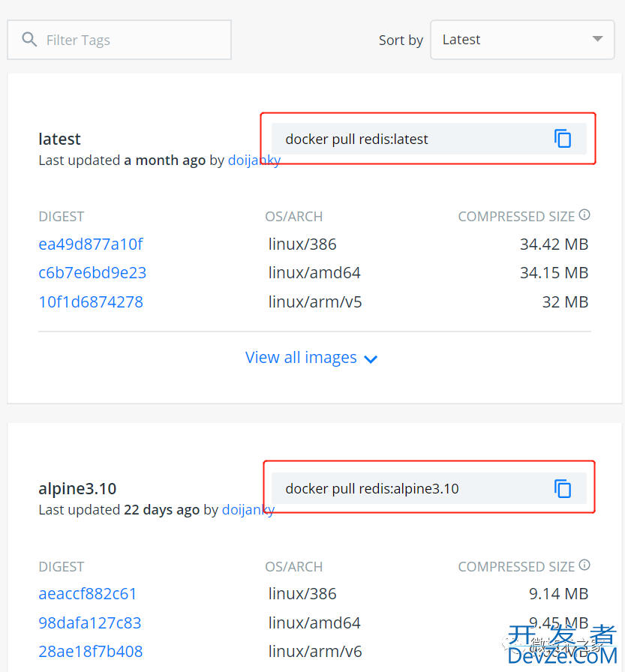The height and width of the screenshot is (672, 625).
Task: Open doijanky profile link under alpine3.10 tag
Action: [x=248, y=510]
